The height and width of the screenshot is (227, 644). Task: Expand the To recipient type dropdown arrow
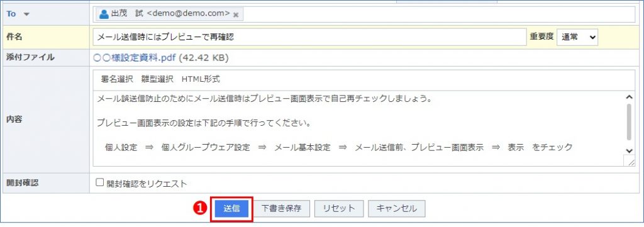click(26, 14)
